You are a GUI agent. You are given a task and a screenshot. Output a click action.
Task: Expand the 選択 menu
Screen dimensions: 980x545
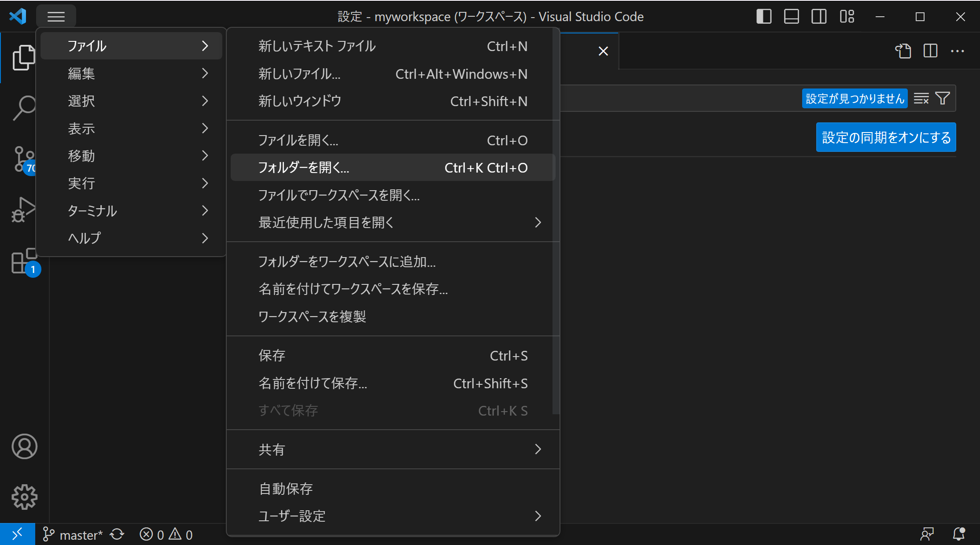[131, 101]
